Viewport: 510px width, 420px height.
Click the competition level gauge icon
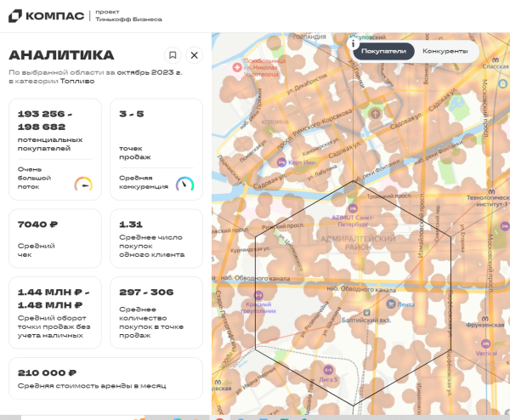pyautogui.click(x=184, y=183)
